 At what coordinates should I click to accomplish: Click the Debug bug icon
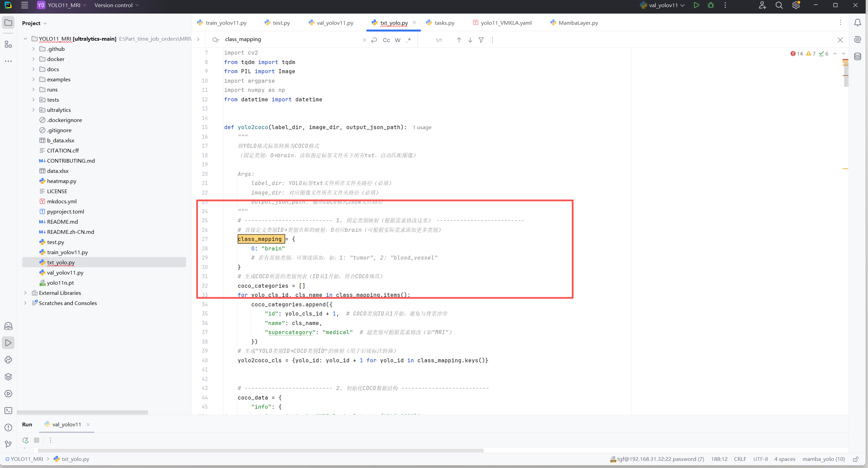(x=711, y=5)
